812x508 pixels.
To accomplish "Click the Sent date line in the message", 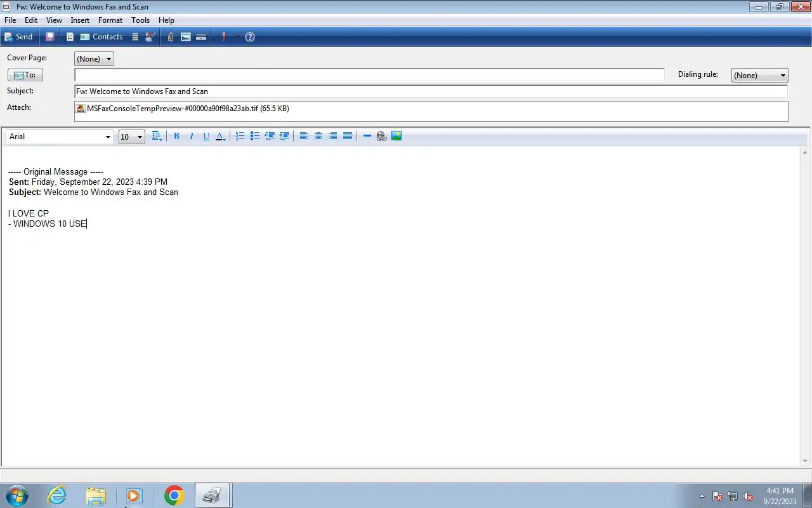I will click(88, 182).
